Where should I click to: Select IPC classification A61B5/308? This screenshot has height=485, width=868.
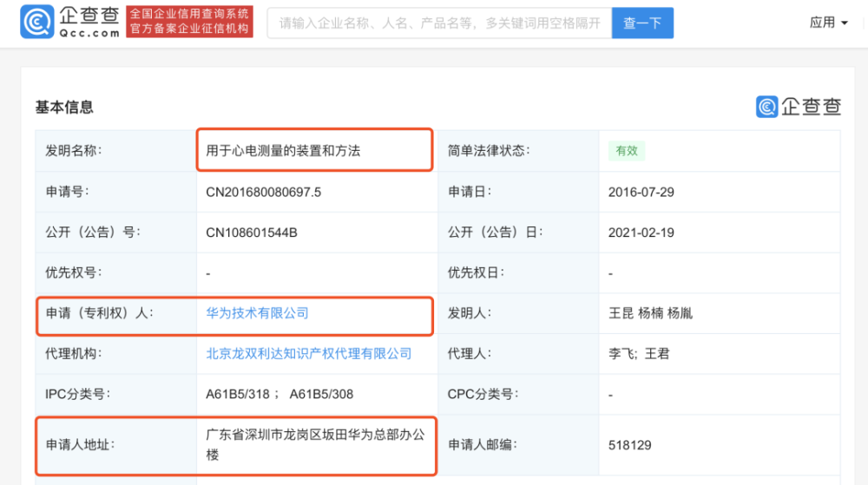(x=321, y=394)
